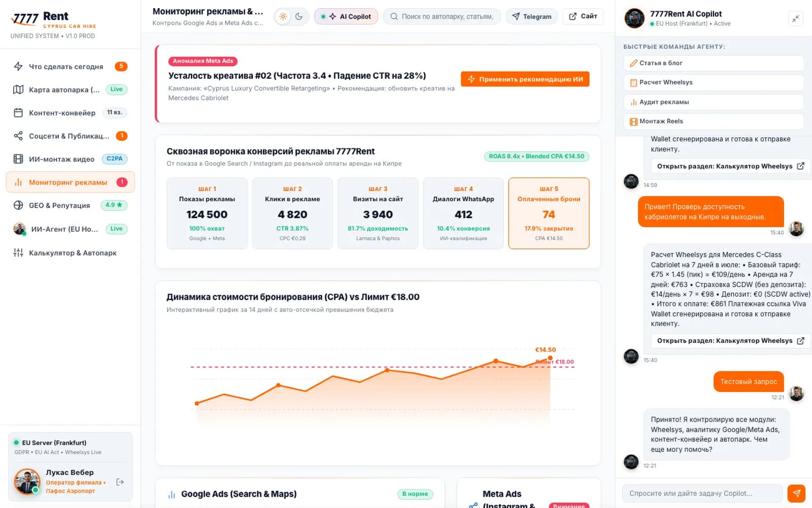
Task: Open Контент-конвейер sidebar item
Action: pos(70,113)
